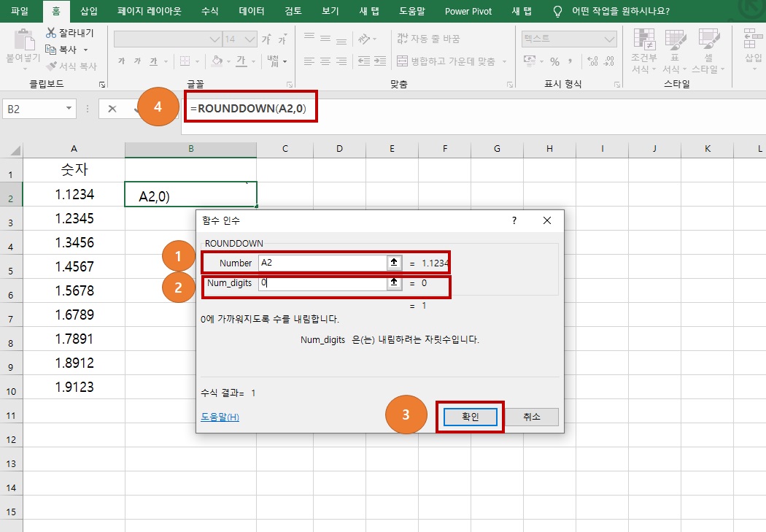The width and height of the screenshot is (766, 532).
Task: Toggle Wrap Text (자동 줄 바꿈)
Action: [428, 39]
